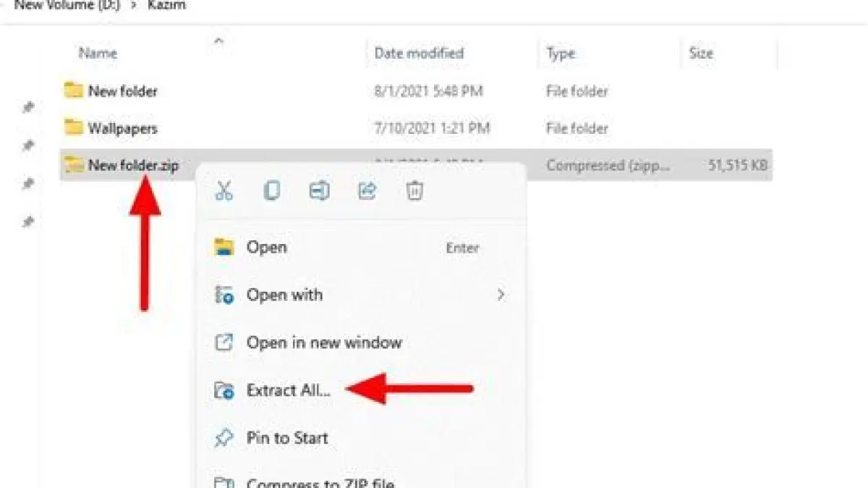Click the Type column header
This screenshot has height=488, width=868.
click(561, 53)
